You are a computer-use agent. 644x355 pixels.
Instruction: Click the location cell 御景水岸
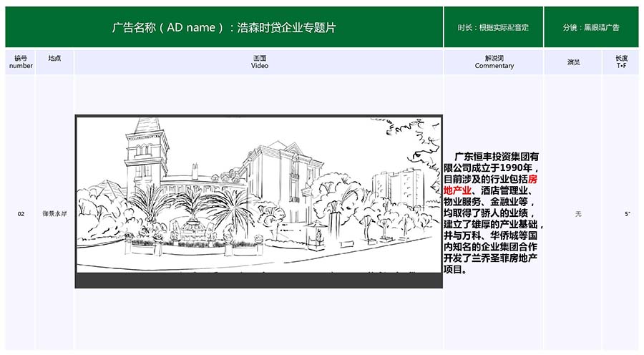tap(54, 213)
